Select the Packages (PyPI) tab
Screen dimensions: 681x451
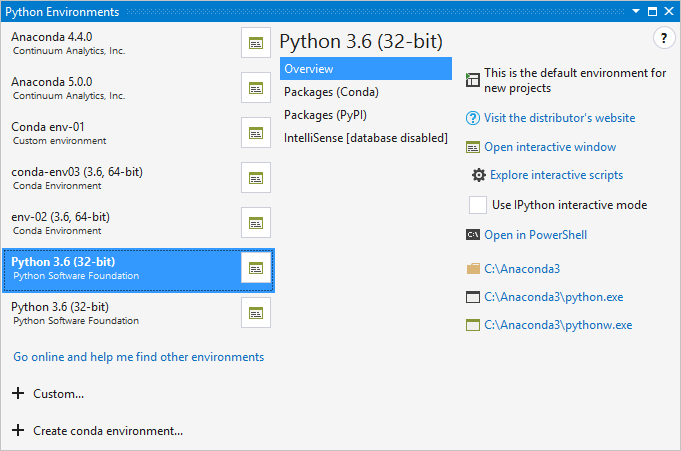[325, 115]
